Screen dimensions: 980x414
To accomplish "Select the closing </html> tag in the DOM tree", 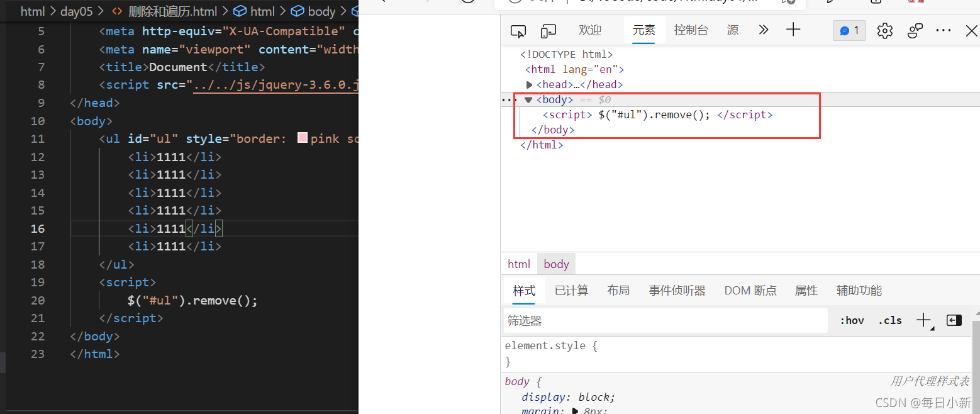I will (542, 145).
